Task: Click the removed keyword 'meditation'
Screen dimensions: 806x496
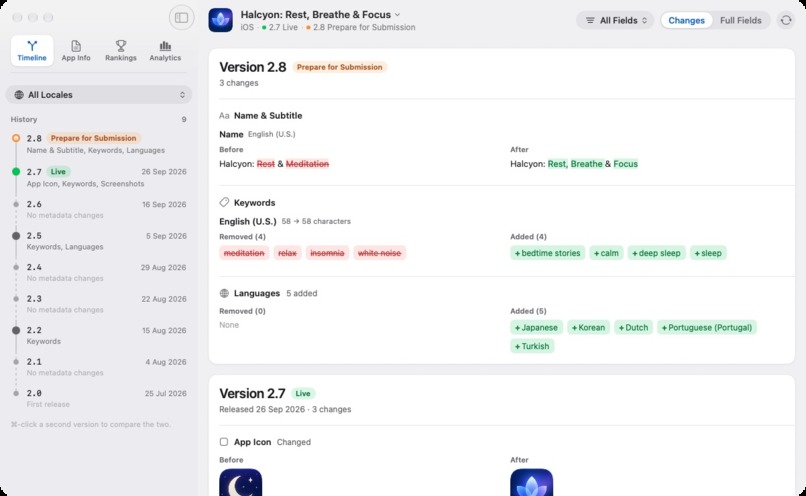Action: pyautogui.click(x=244, y=253)
